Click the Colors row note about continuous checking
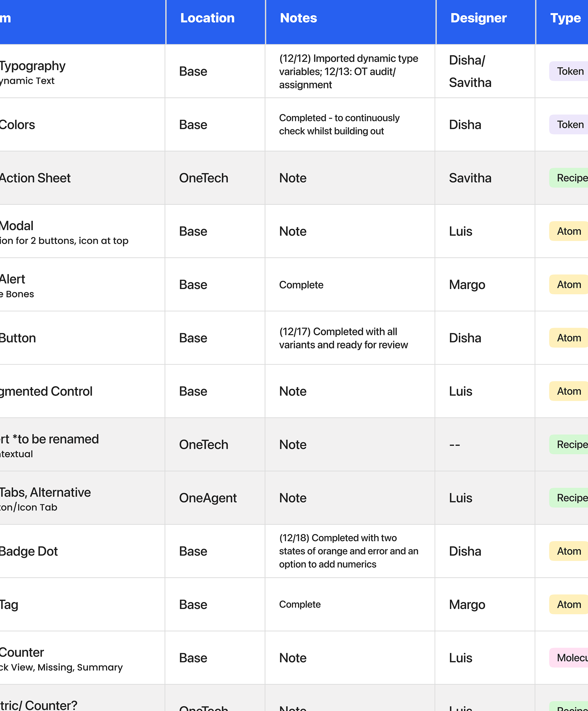The image size is (588, 711). [x=339, y=125]
